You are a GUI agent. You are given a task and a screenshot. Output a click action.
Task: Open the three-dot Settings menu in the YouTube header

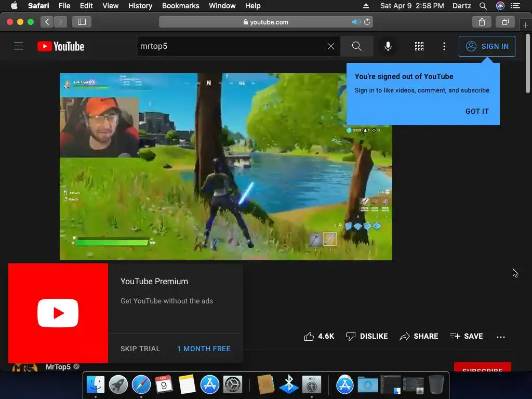(x=444, y=46)
